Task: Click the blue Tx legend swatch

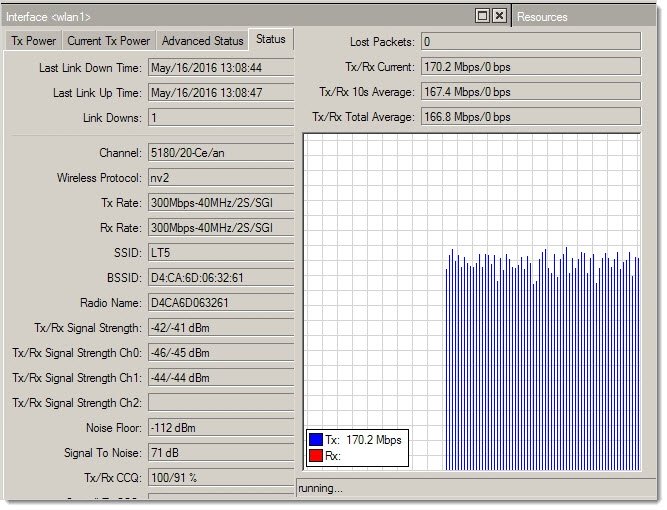Action: (316, 440)
